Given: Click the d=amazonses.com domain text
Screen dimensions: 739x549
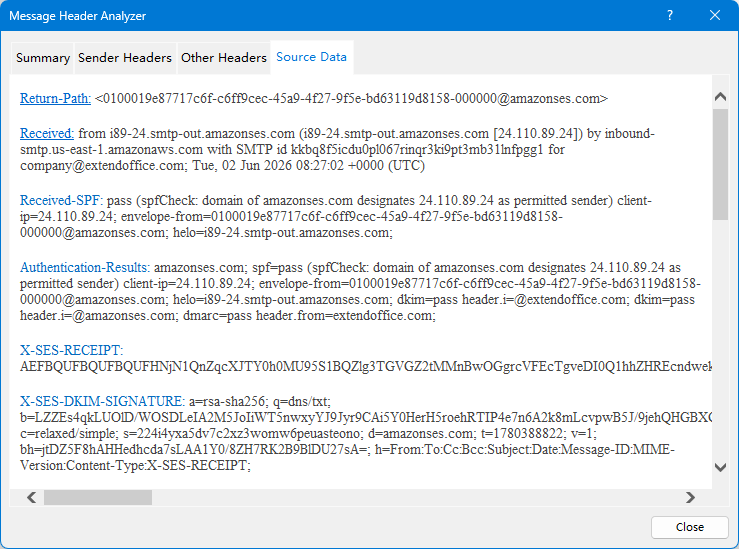Looking at the screenshot, I should click(x=422, y=434).
